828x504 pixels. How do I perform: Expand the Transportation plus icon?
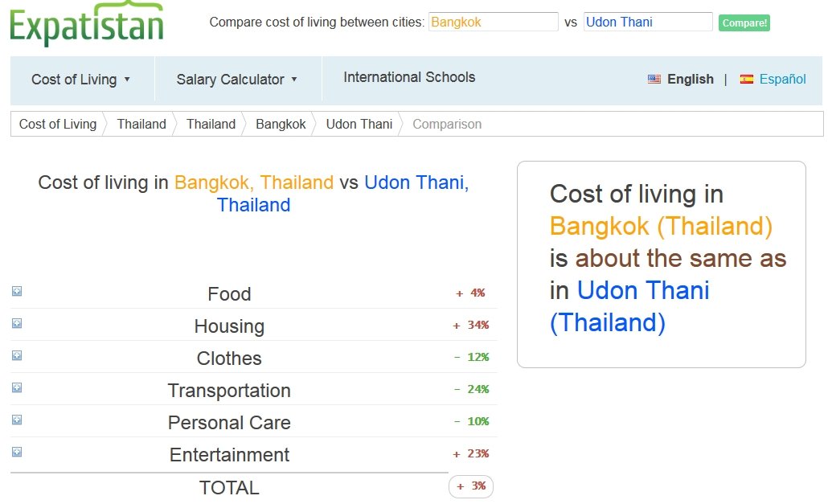tap(17, 387)
